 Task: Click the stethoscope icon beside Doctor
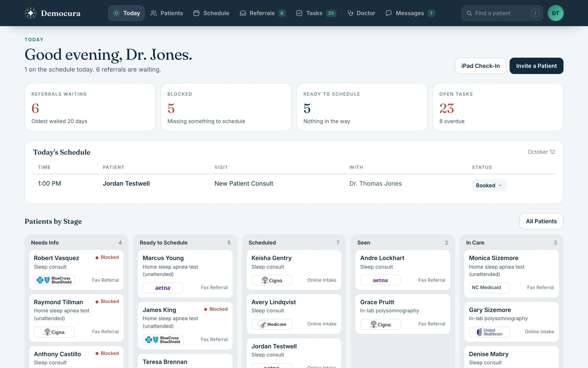350,13
